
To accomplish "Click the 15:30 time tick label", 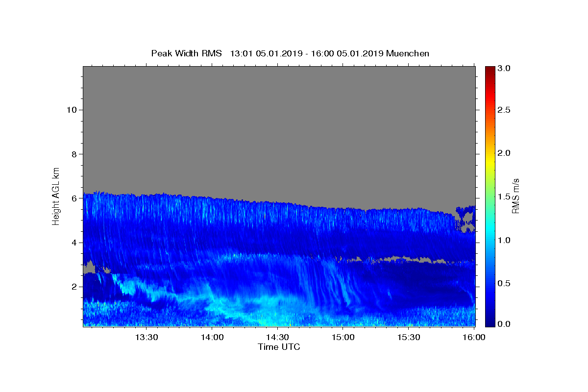I will point(409,337).
